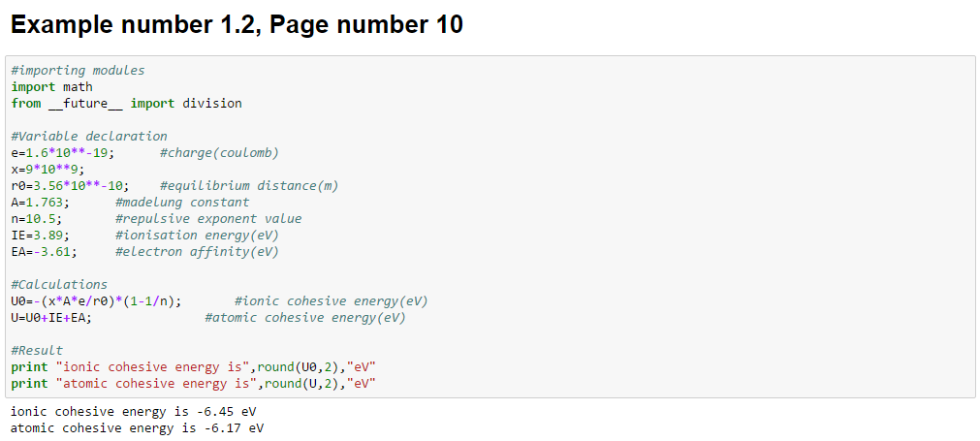Place cursor on from __future__ import division
This screenshot has width=980, height=441.
pyautogui.click(x=126, y=103)
